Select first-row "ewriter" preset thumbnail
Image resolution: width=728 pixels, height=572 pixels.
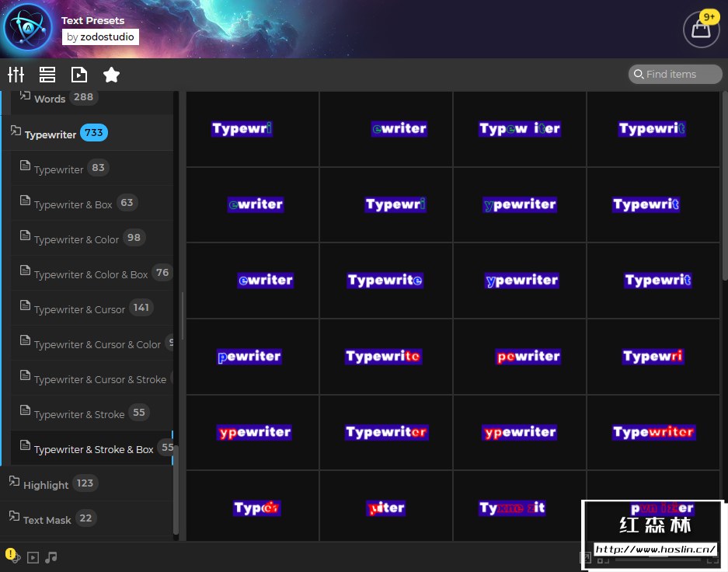[386, 129]
